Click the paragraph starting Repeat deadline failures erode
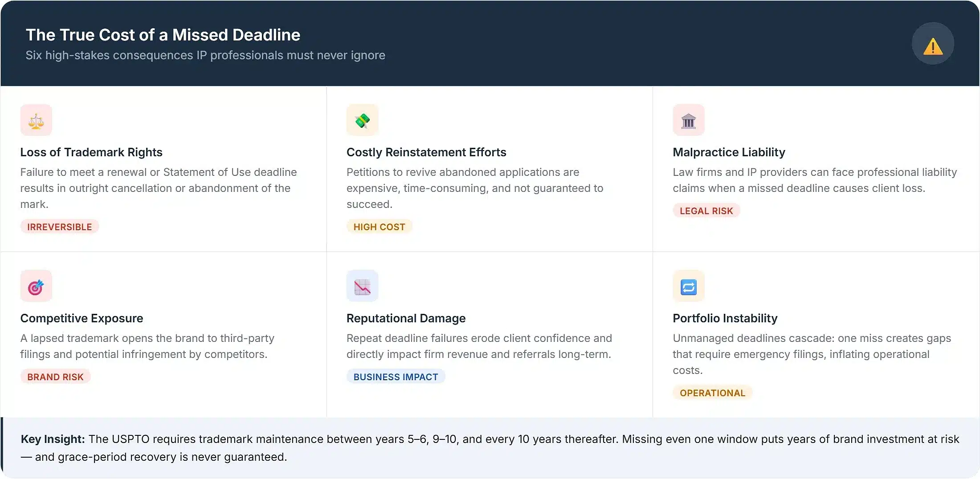Screen dimensions: 980x479 [x=479, y=346]
